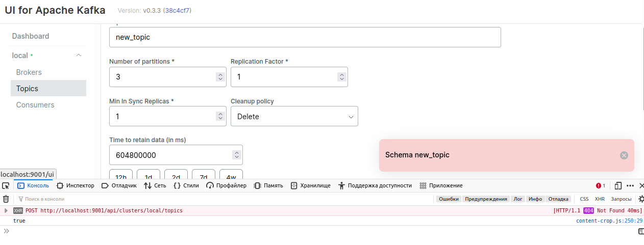Open the Память memory tab
The width and height of the screenshot is (644, 245).
pyautogui.click(x=268, y=185)
